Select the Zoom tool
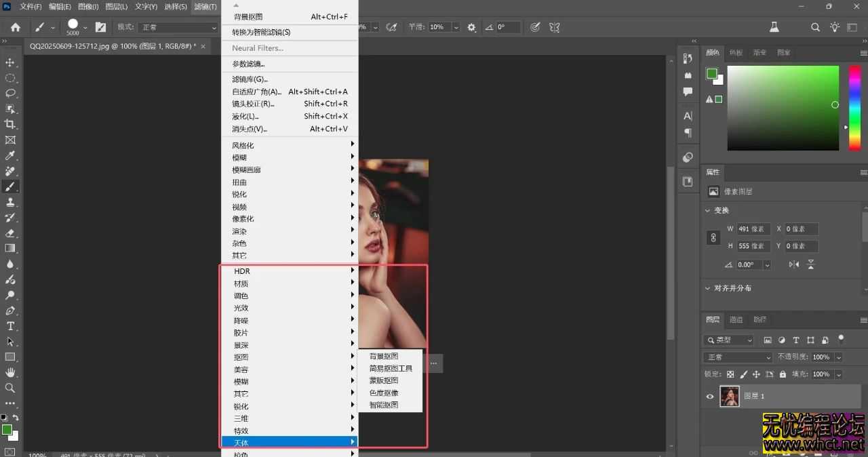This screenshot has width=868, height=457. [9, 387]
